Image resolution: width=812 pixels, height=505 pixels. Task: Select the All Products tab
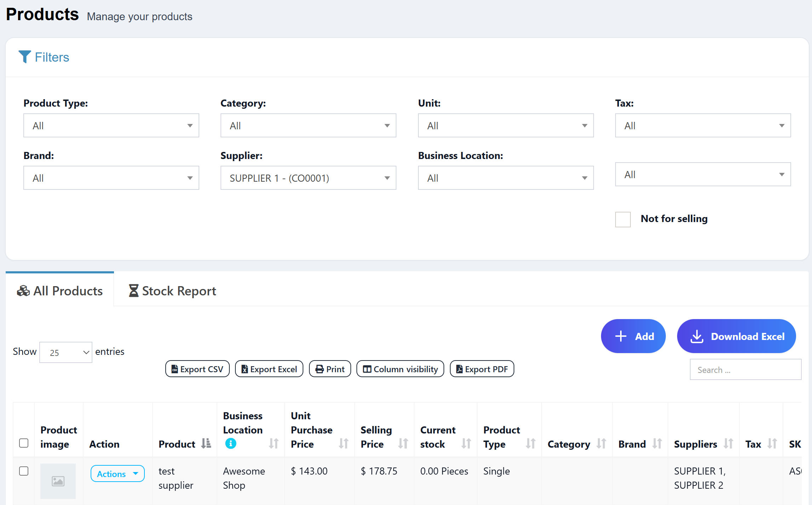coord(59,291)
